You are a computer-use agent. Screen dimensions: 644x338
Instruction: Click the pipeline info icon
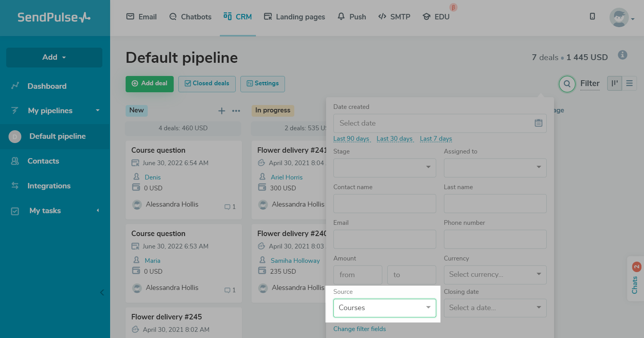[x=622, y=55]
